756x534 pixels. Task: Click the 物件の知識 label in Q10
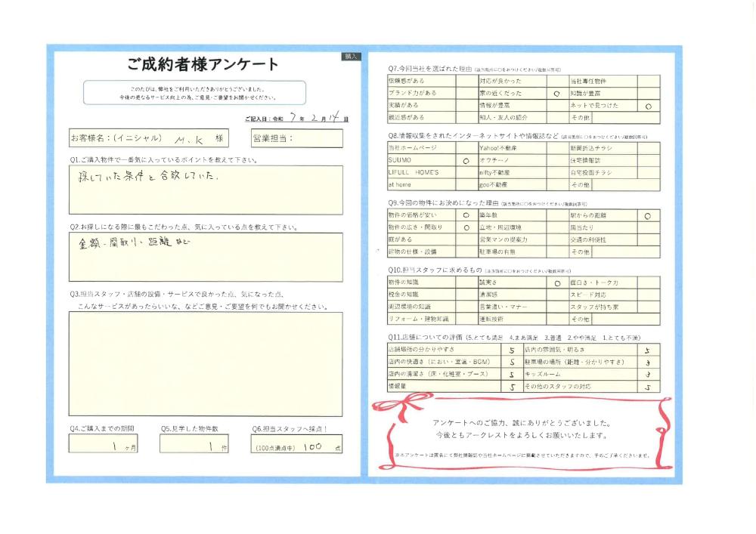tap(404, 282)
